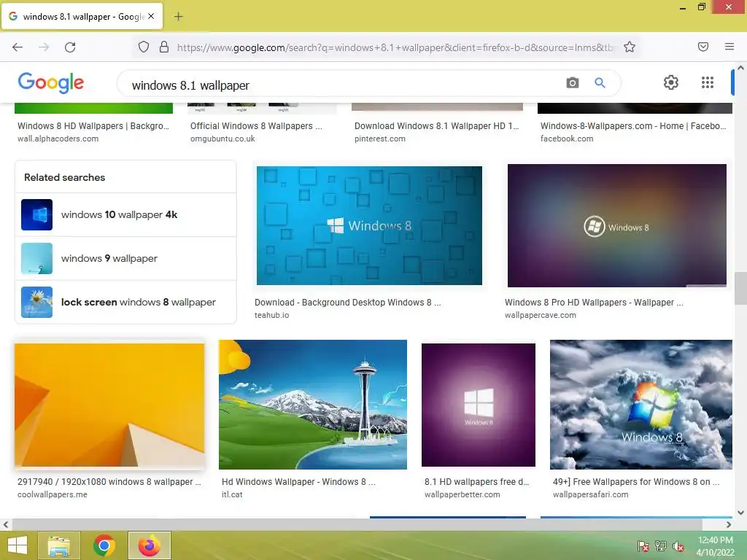The width and height of the screenshot is (747, 560).
Task: Open 2917940 / 1920x1080 windows 8 wallpaper link
Action: coord(109,482)
